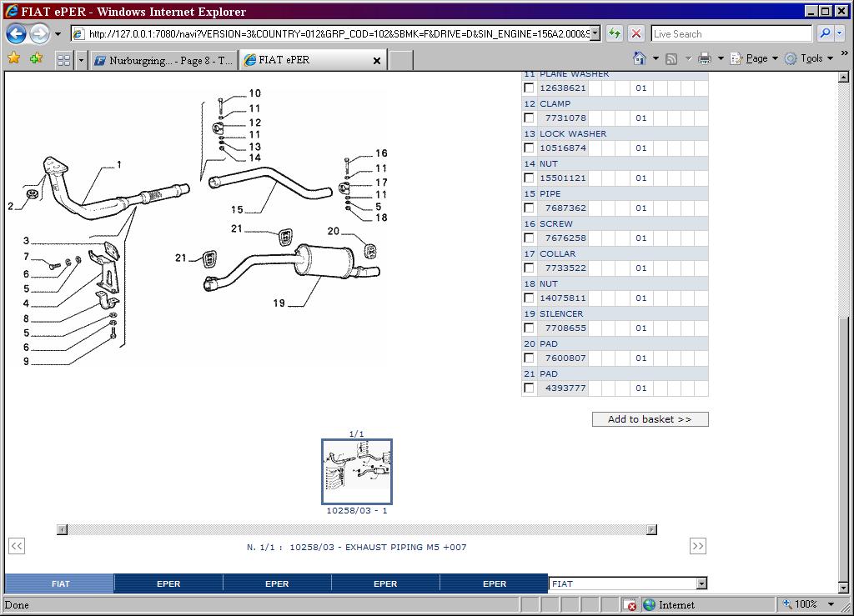Screen dimensions: 854x616
Task: Click the popup blocker status icon
Action: click(630, 605)
